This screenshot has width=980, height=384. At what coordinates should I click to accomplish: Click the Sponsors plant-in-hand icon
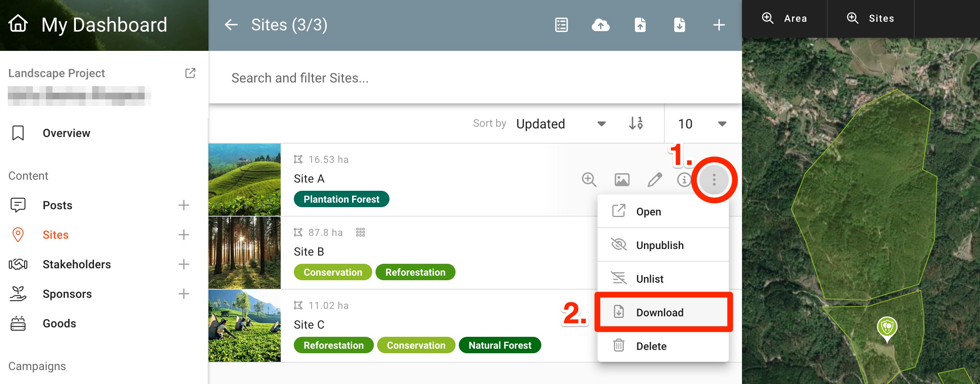pos(18,294)
